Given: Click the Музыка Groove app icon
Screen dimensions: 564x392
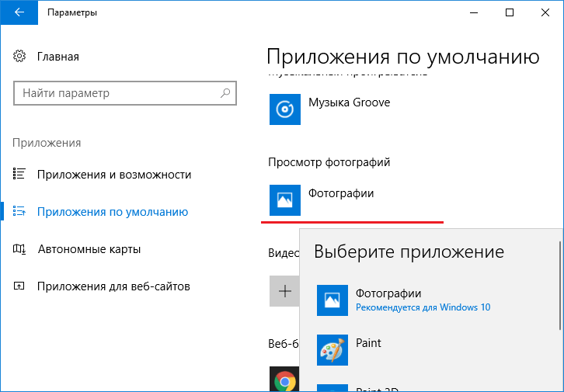Looking at the screenshot, I should (285, 109).
